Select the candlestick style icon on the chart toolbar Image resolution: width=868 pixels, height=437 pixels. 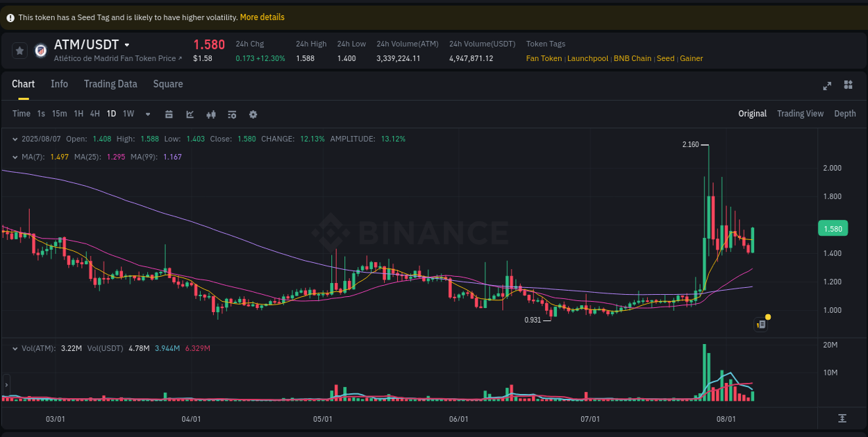(x=211, y=114)
